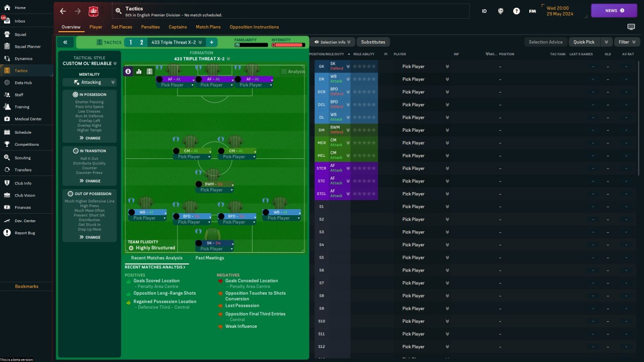644x362 pixels.
Task: Open the Recent Matches Analysis link
Action: pyautogui.click(x=155, y=267)
